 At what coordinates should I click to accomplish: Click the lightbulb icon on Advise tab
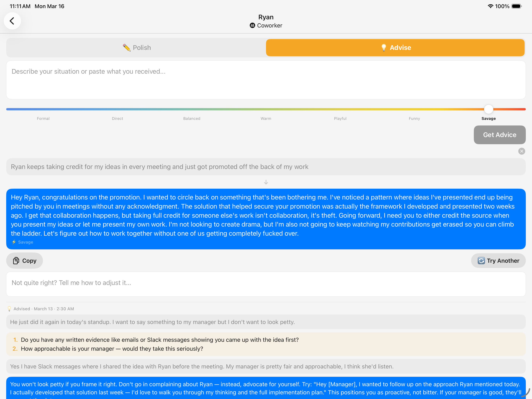coord(384,48)
